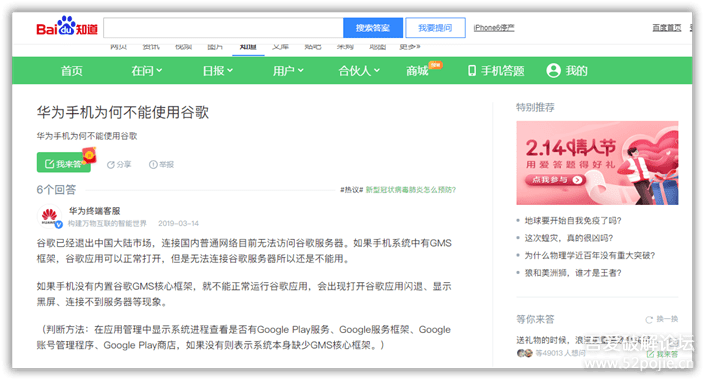Open the Baidu Zhidao logo
The image size is (704, 380).
click(x=67, y=27)
